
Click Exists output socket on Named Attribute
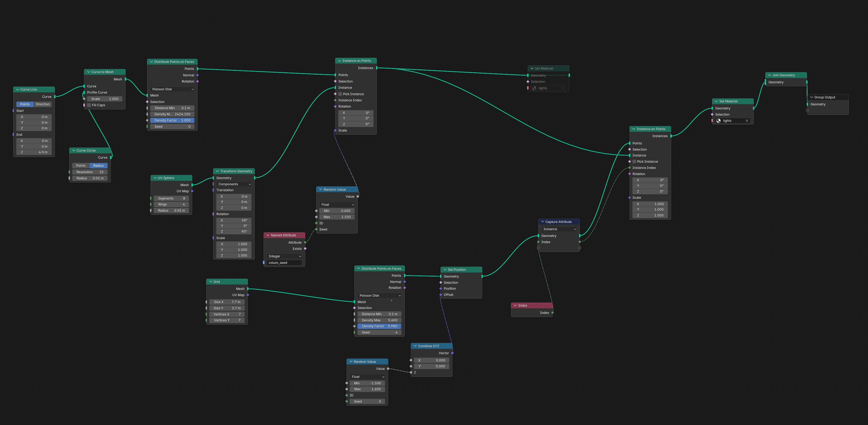point(305,249)
